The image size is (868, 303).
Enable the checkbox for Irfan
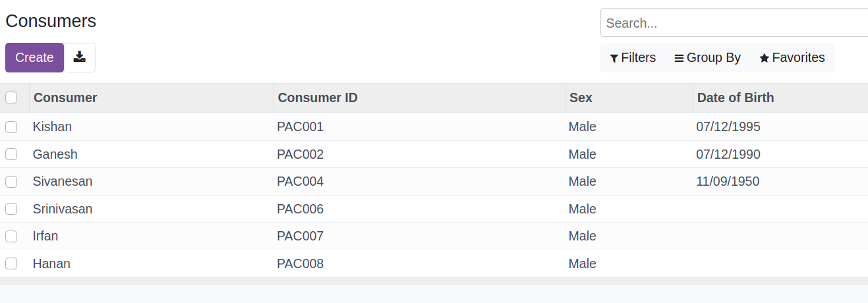click(11, 236)
